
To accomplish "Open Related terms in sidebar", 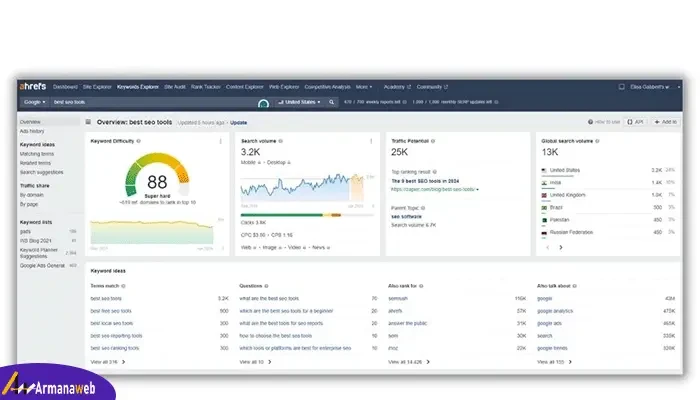I will [35, 163].
